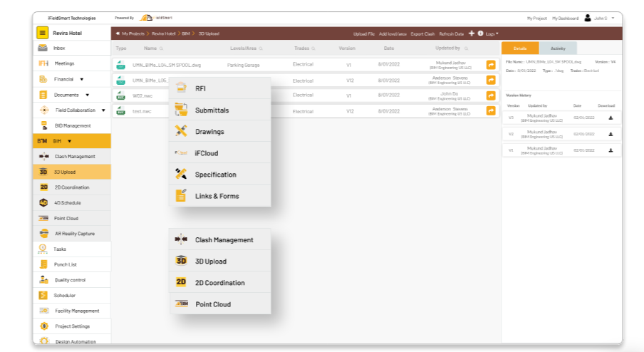Click the plus icon in toolbar

472,33
